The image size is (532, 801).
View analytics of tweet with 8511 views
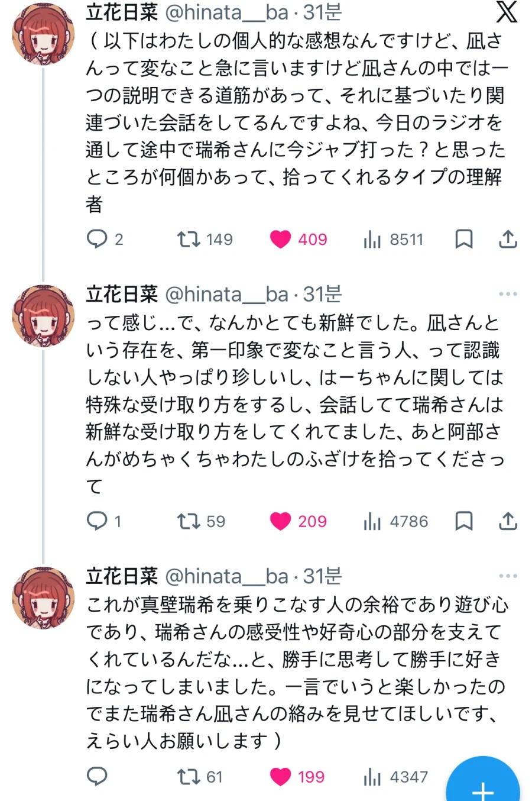click(372, 239)
